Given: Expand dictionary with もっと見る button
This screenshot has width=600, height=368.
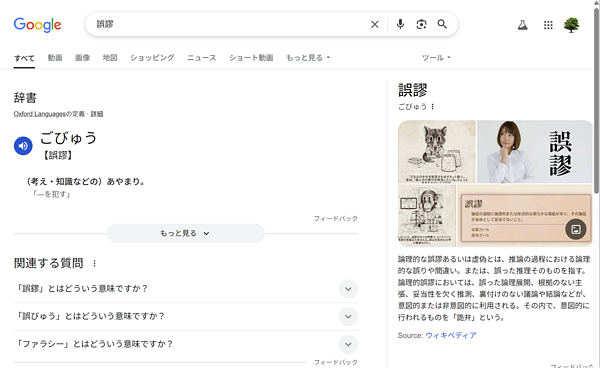Looking at the screenshot, I should [x=186, y=233].
